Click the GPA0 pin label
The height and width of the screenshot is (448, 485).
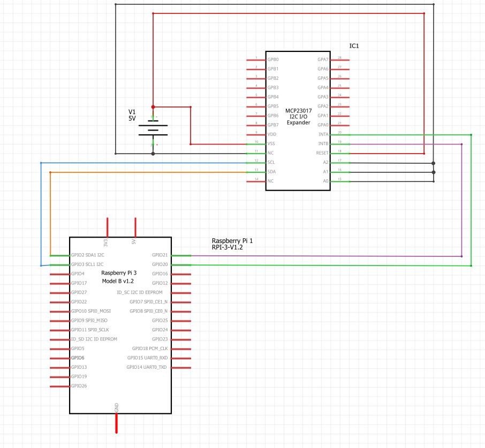click(x=323, y=125)
